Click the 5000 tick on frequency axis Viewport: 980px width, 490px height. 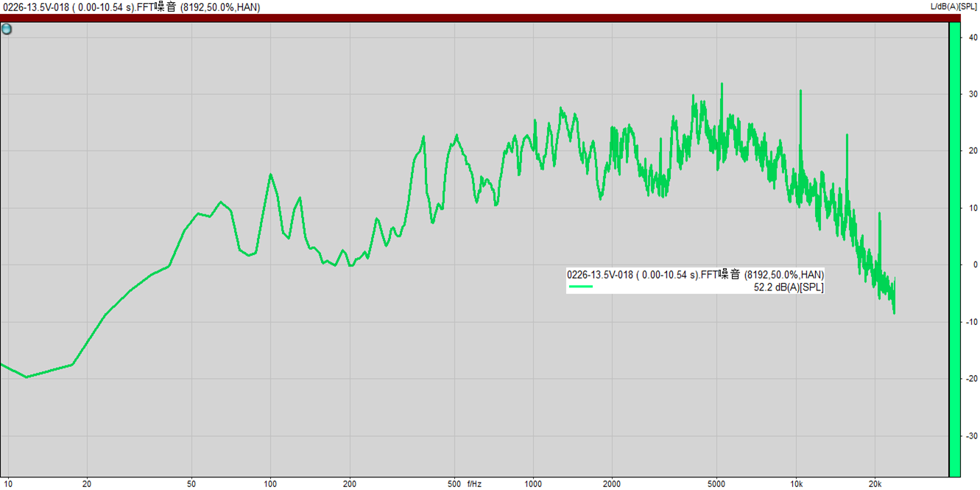click(716, 484)
